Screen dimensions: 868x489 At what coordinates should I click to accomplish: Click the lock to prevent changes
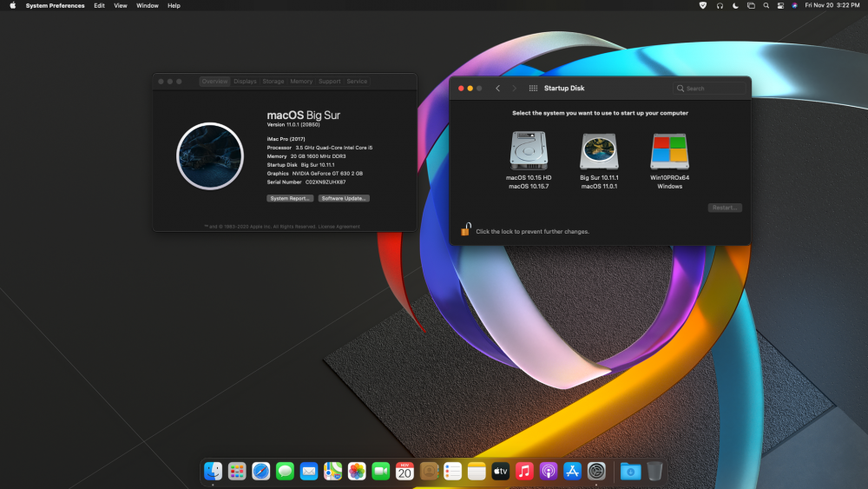465,229
